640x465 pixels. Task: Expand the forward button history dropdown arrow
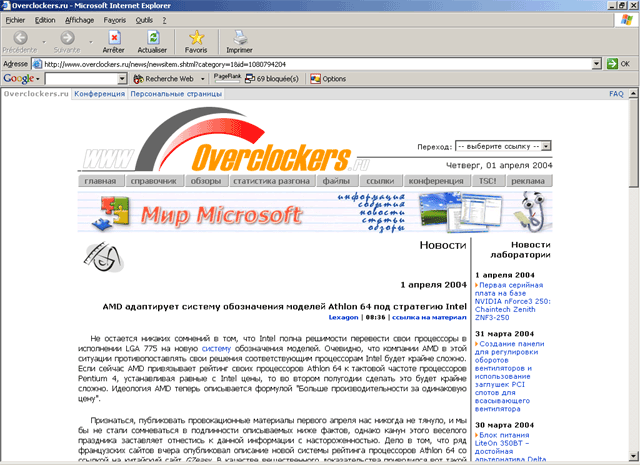[x=91, y=42]
